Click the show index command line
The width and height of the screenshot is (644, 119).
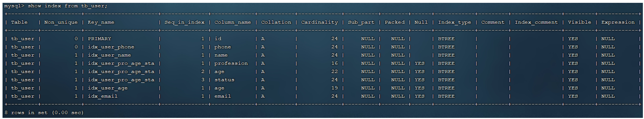tap(56, 6)
